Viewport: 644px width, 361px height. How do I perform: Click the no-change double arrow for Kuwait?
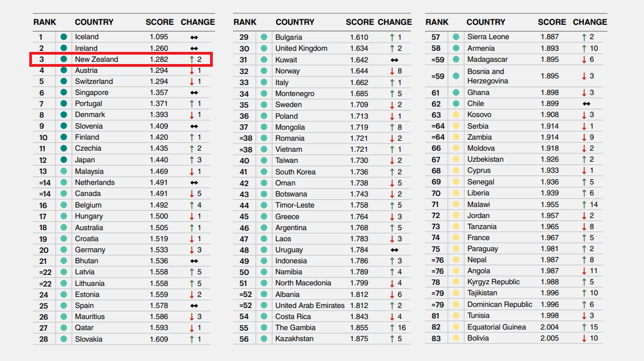coord(394,60)
